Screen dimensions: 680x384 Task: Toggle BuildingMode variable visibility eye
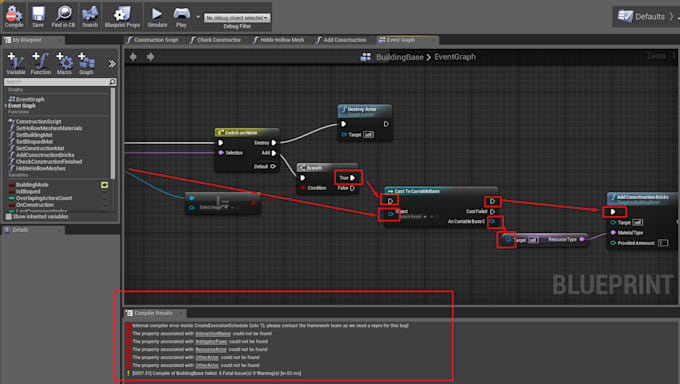(105, 185)
